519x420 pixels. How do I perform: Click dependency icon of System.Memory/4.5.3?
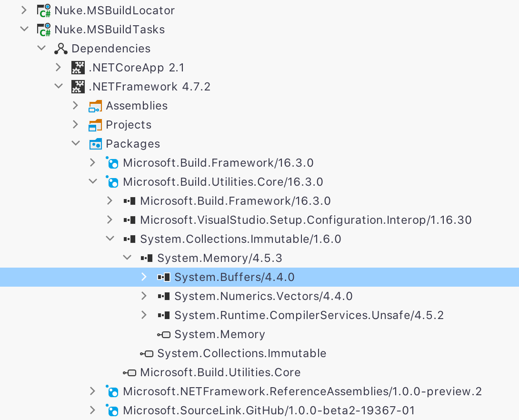tap(147, 258)
